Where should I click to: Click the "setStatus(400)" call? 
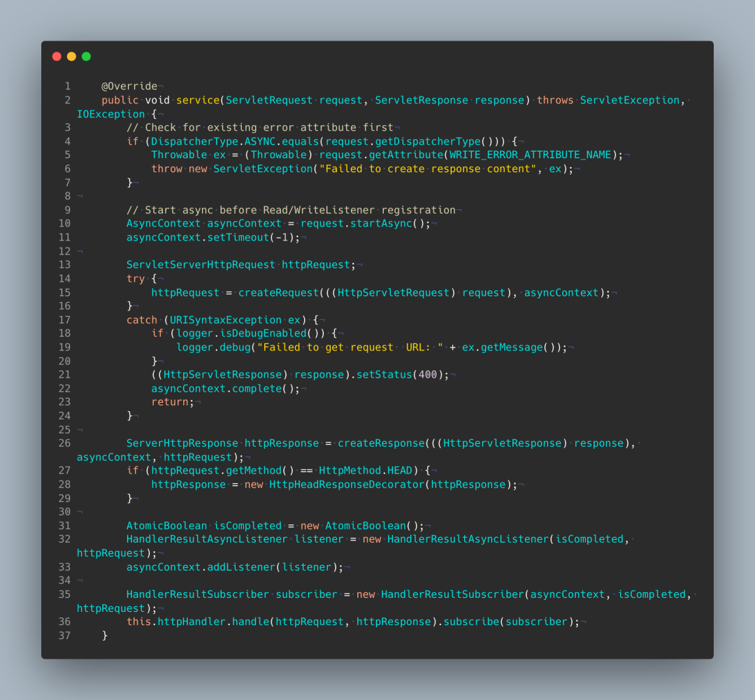400,375
